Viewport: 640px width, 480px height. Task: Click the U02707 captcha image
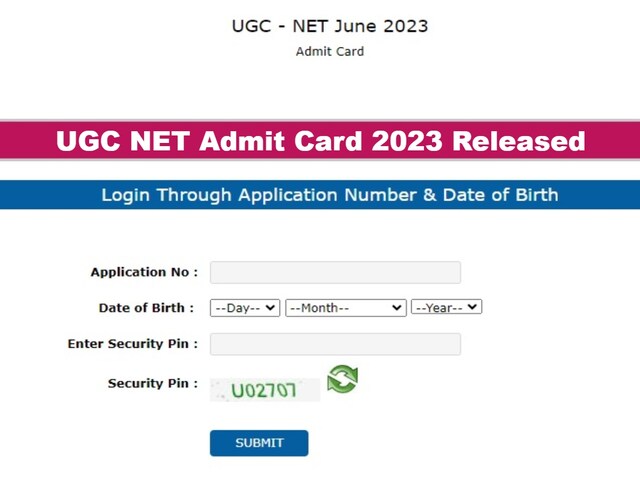point(265,390)
